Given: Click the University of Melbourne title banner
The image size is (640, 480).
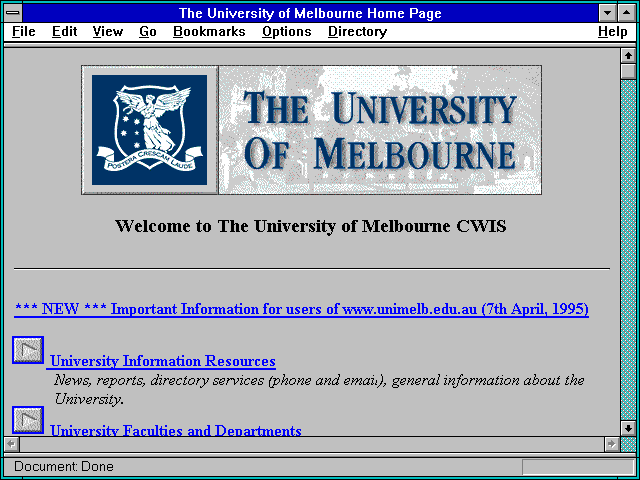Looking at the screenshot, I should coord(380,130).
